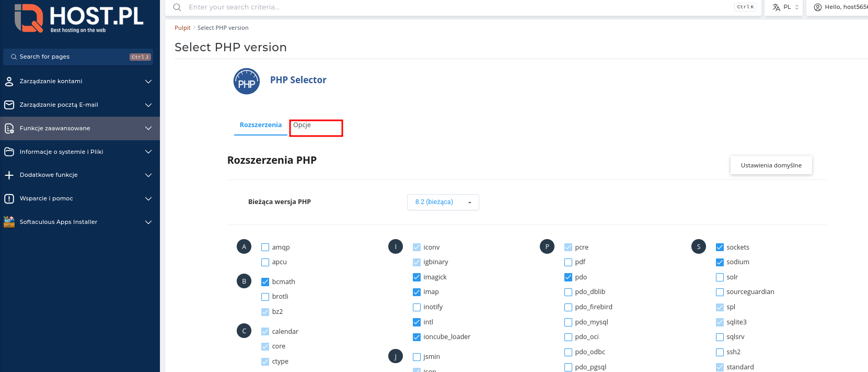868x372 pixels.
Task: Go to Pulpit breadcrumb link
Action: click(182, 28)
